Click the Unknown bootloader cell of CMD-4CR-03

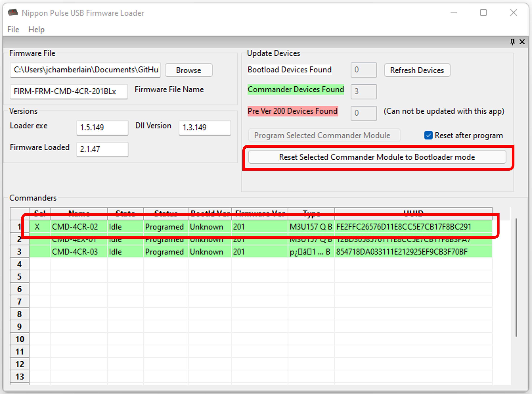point(210,252)
